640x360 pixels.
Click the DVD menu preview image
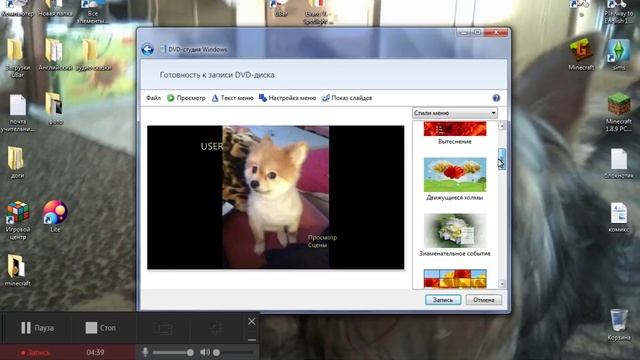tap(276, 197)
